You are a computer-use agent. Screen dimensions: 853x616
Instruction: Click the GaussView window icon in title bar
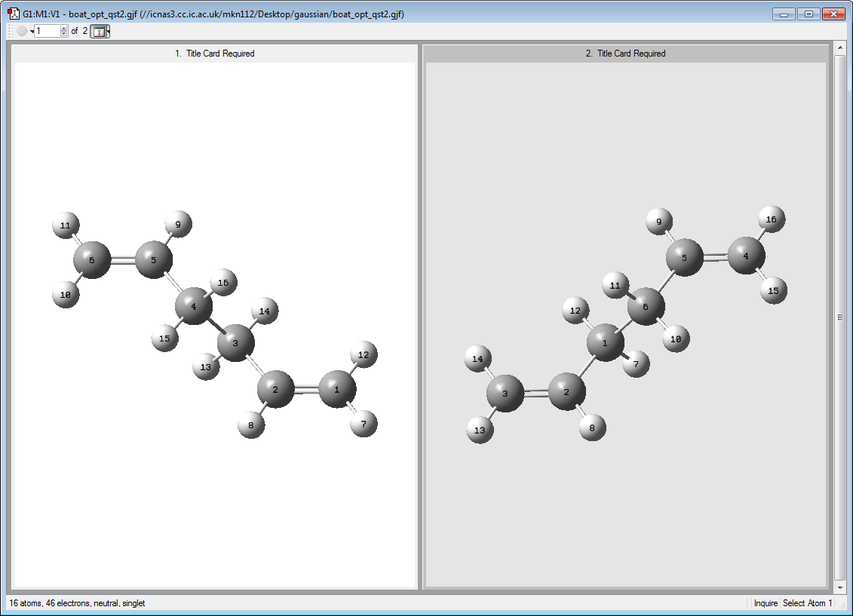(14, 14)
